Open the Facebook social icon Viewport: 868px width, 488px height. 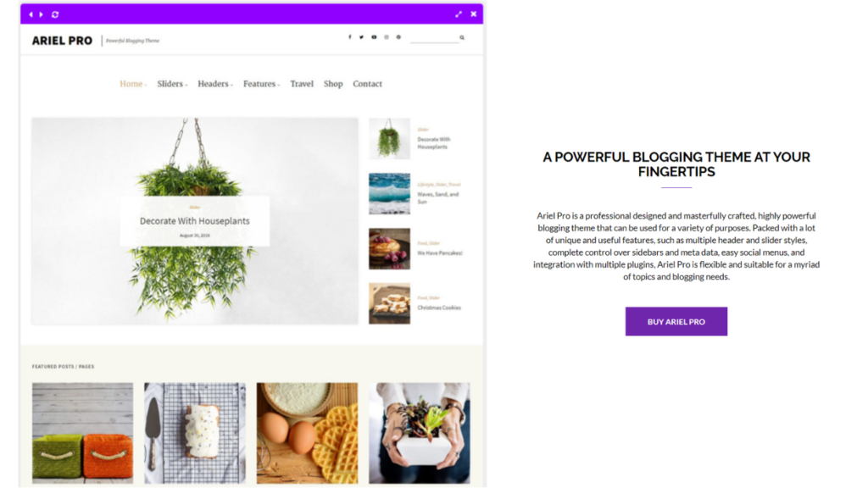pos(349,37)
